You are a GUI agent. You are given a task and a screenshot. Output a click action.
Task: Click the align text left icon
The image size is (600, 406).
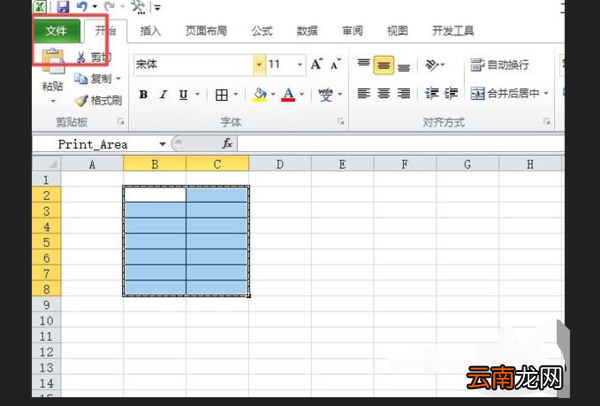tap(364, 93)
